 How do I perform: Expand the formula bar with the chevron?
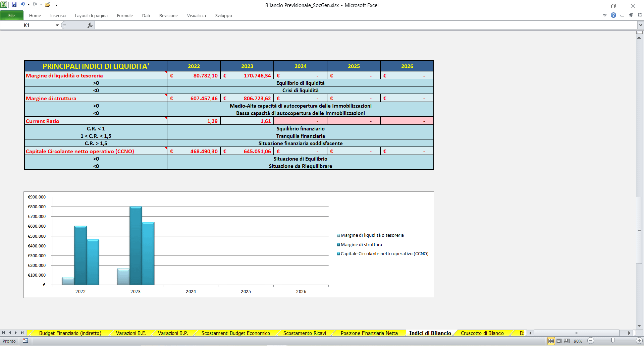tap(641, 25)
